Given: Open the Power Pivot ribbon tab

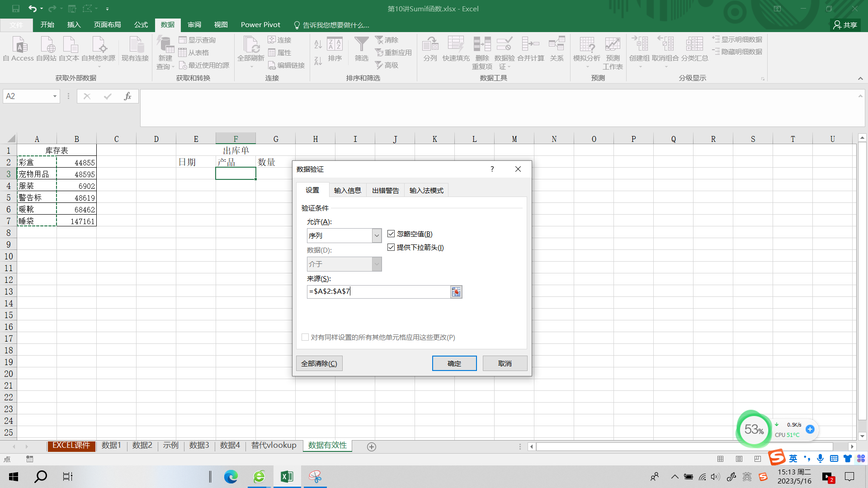Looking at the screenshot, I should [260, 25].
